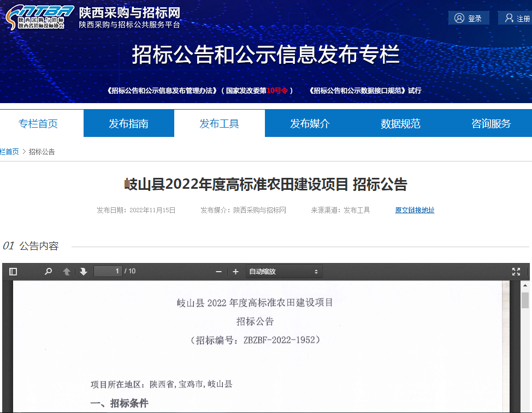Click the 发布媒介: 陕西采购与招标网 text
532x413 pixels.
243,210
